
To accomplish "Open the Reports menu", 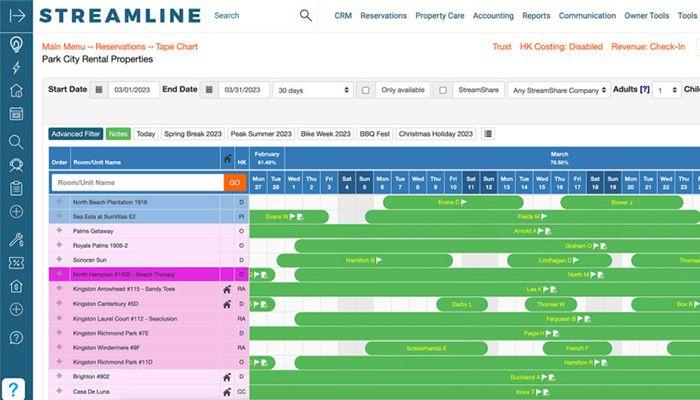I will (536, 16).
